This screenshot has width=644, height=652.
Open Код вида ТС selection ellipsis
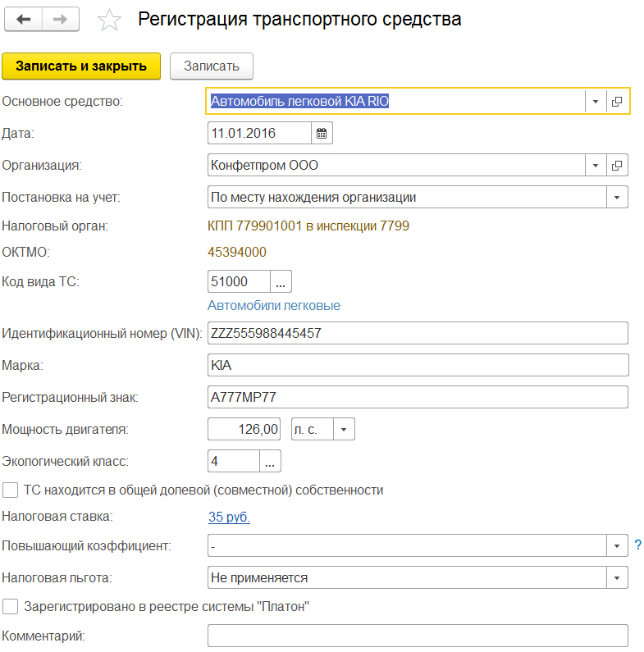point(281,281)
